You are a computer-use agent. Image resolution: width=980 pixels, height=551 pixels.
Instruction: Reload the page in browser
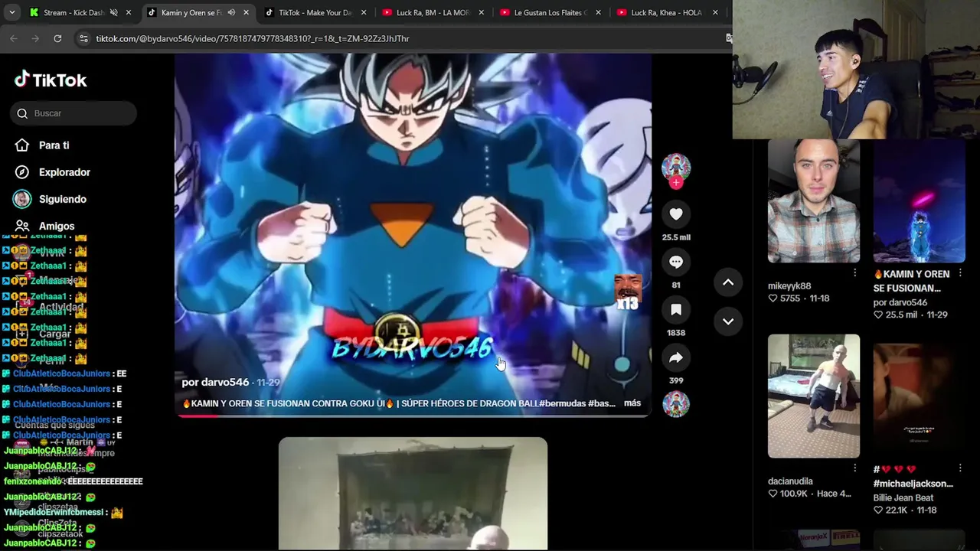click(57, 38)
